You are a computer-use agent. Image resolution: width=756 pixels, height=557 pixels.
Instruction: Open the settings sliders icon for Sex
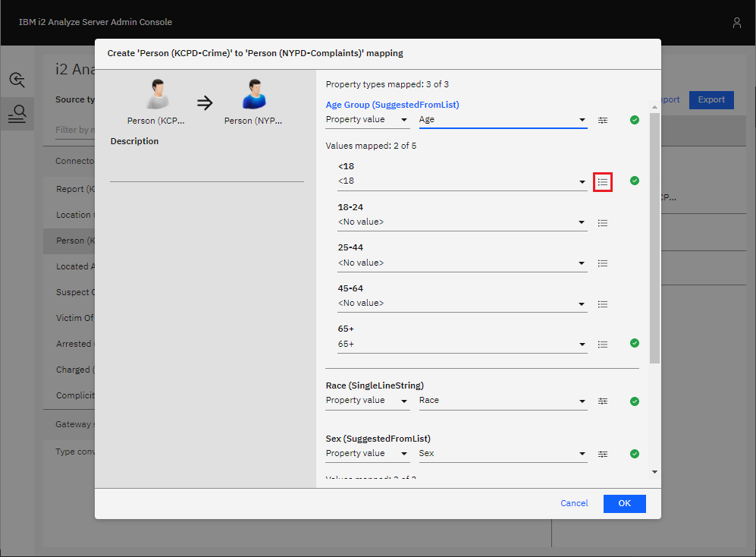tap(603, 454)
